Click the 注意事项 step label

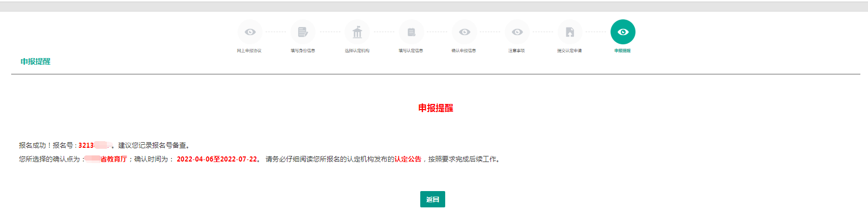pos(516,51)
